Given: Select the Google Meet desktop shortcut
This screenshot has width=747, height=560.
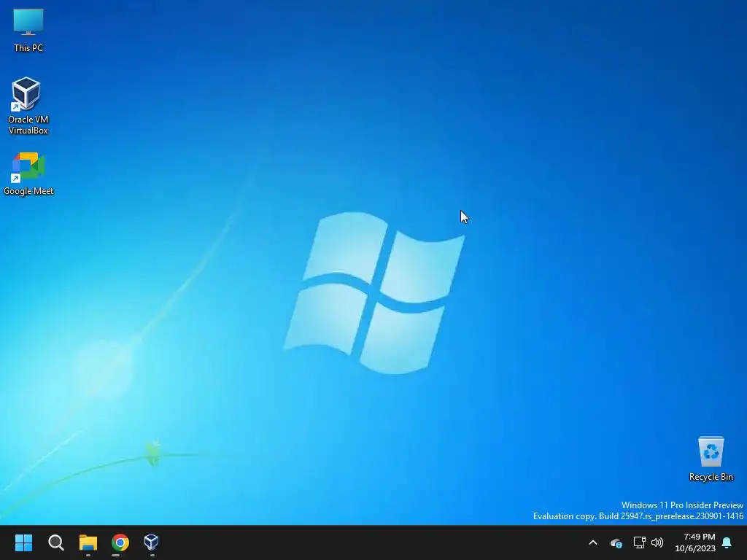Looking at the screenshot, I should 28,174.
